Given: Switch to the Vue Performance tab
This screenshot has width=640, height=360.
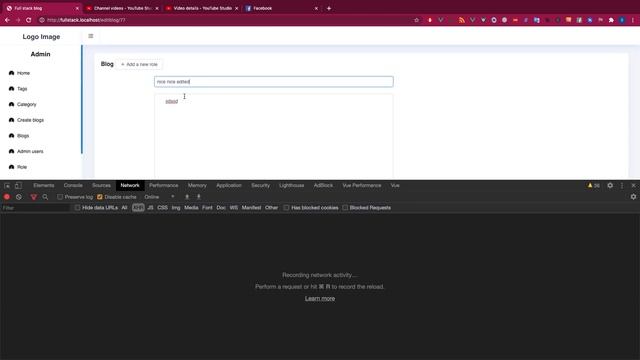Looking at the screenshot, I should click(x=362, y=185).
